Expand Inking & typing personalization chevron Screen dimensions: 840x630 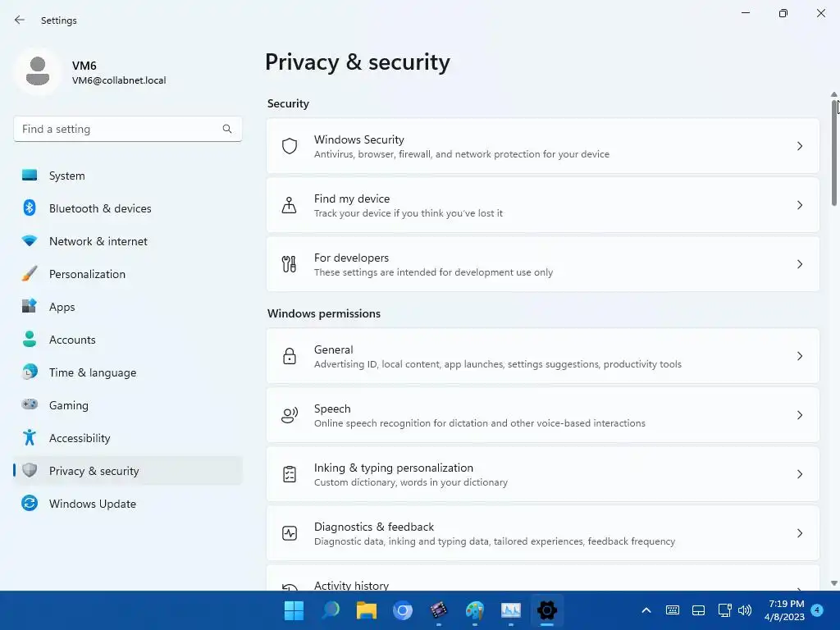[799, 473]
